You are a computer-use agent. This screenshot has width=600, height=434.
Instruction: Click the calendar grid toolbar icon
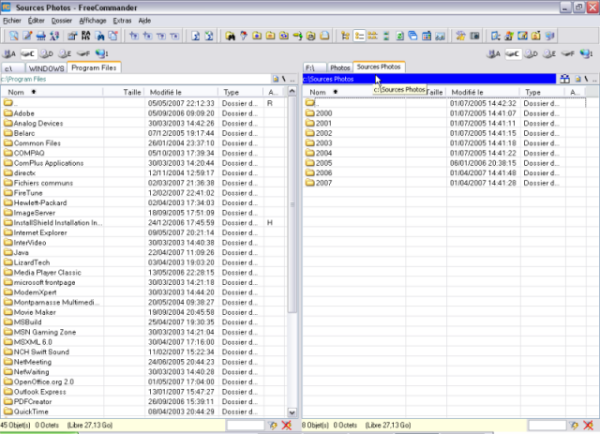coord(426,36)
